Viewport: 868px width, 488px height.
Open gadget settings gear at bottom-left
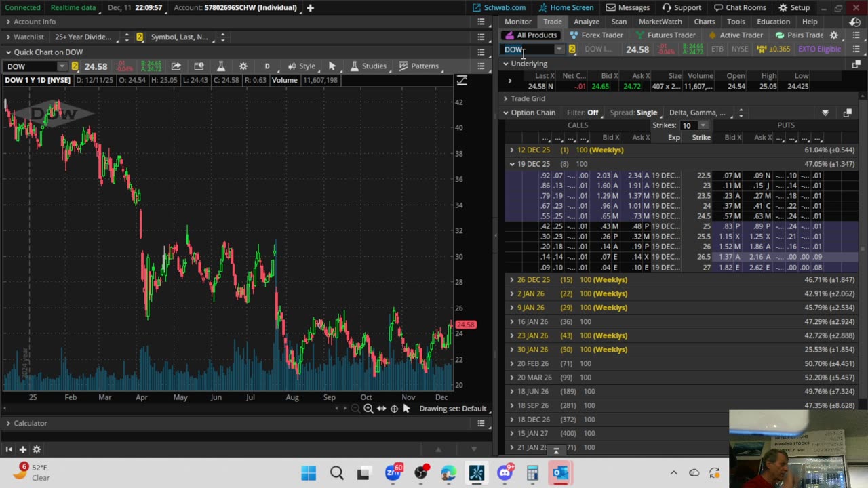(x=37, y=449)
